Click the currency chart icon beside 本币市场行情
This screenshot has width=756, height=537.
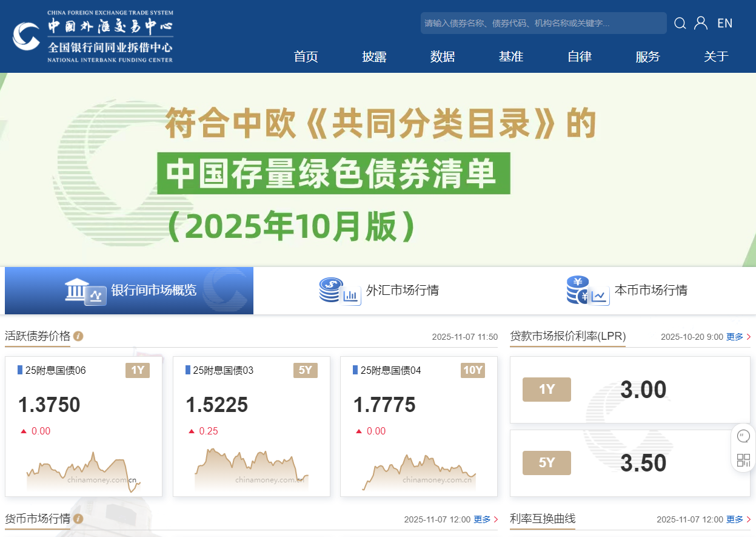tap(586, 290)
